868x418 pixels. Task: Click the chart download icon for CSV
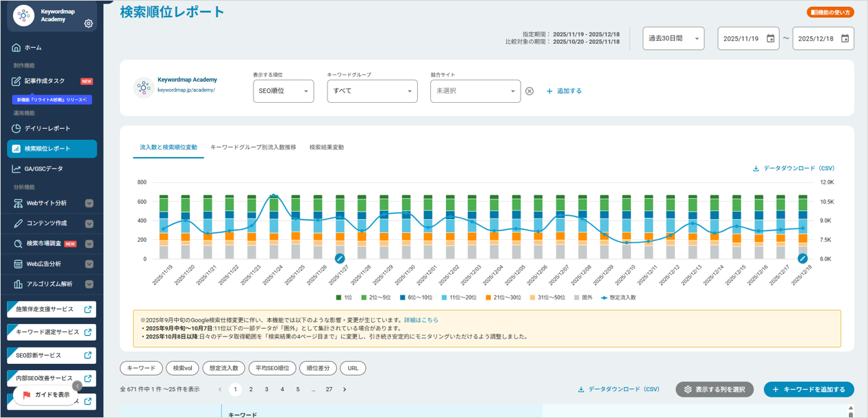[x=756, y=169]
